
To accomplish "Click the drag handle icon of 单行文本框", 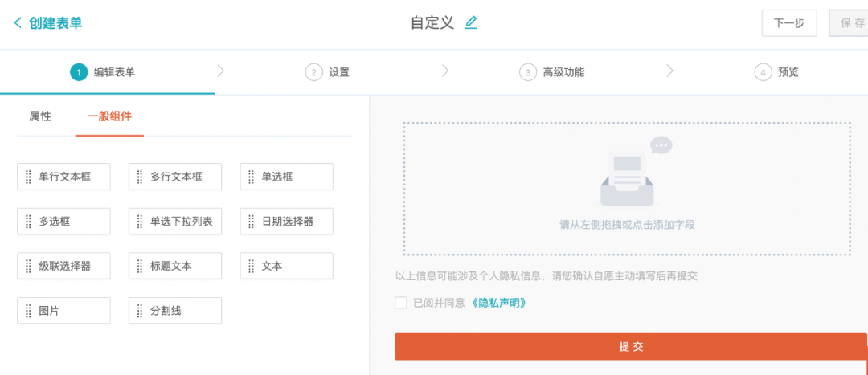I will click(28, 177).
